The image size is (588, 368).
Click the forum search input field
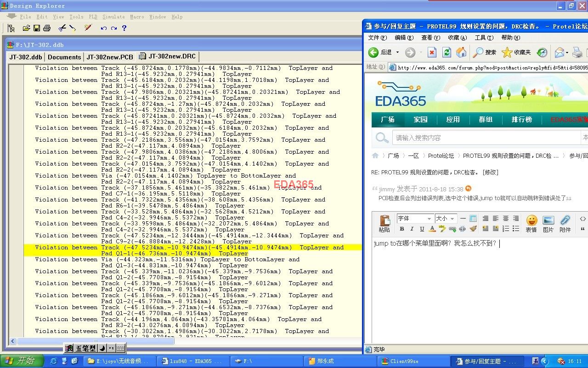tap(486, 138)
